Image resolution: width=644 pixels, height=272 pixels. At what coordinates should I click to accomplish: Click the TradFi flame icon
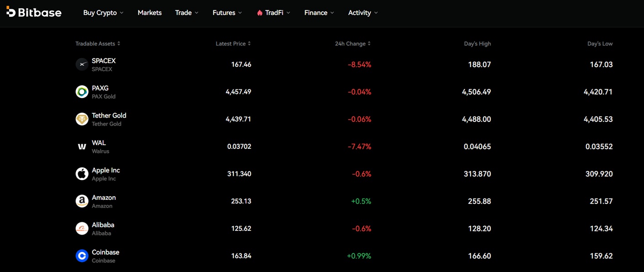pyautogui.click(x=260, y=13)
